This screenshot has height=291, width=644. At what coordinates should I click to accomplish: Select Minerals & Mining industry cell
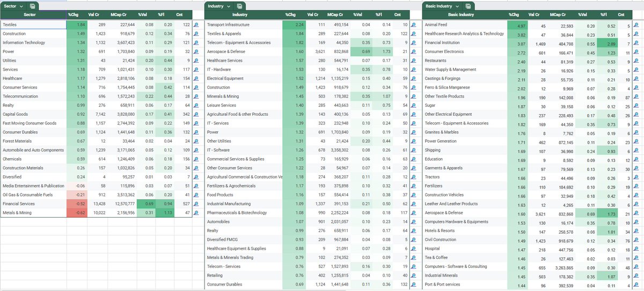coord(244,96)
